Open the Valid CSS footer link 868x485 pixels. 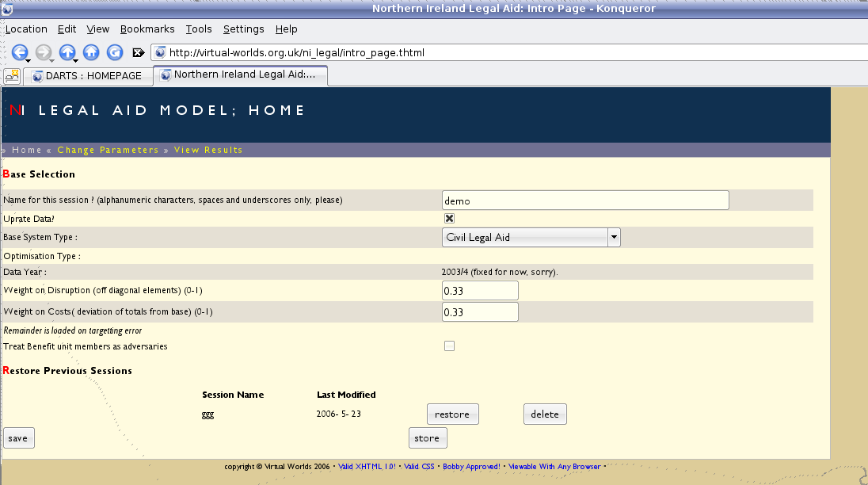pos(417,467)
